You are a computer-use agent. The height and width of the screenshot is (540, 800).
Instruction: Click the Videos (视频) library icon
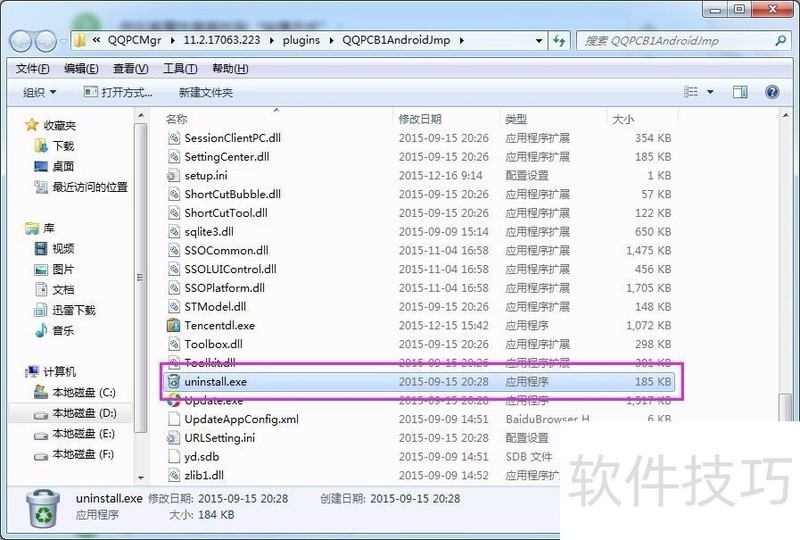[x=41, y=249]
